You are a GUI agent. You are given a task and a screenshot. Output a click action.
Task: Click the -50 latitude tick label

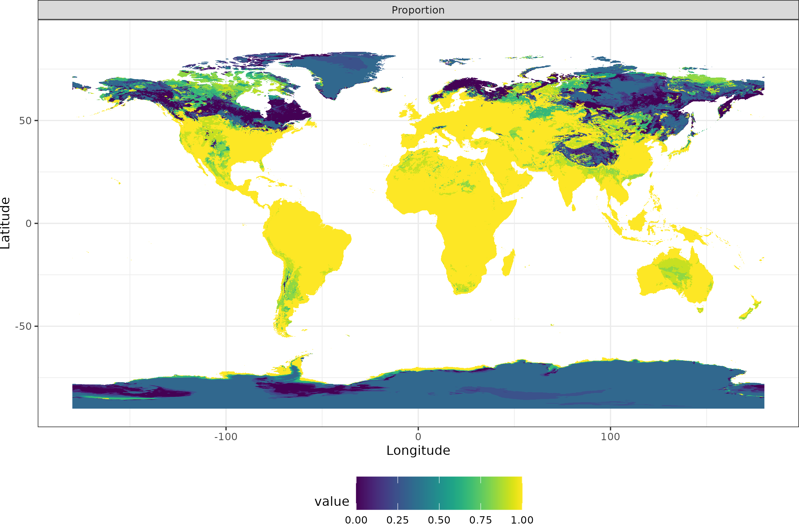pos(23,326)
